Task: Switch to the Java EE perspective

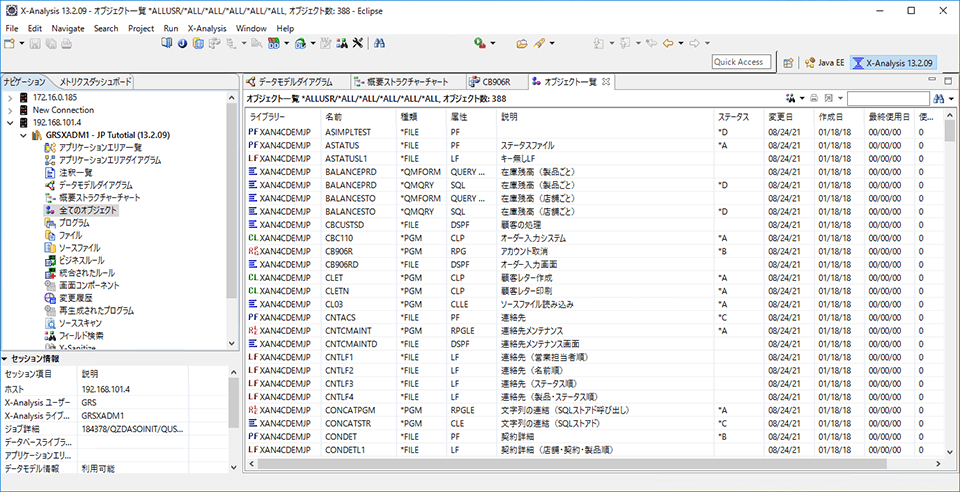Action: click(x=825, y=62)
